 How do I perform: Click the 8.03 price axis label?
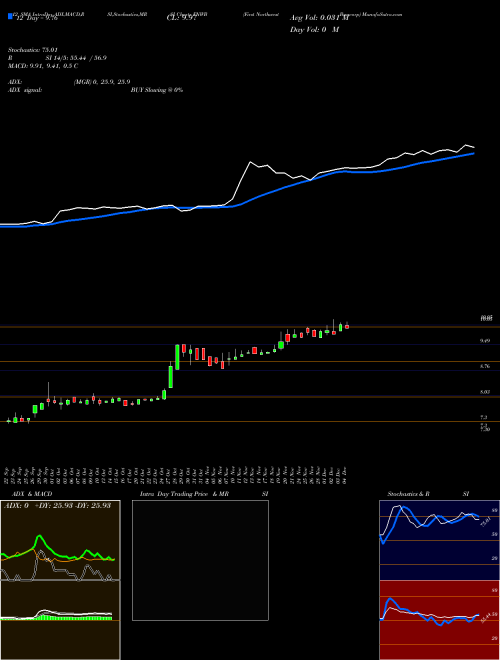(485, 392)
